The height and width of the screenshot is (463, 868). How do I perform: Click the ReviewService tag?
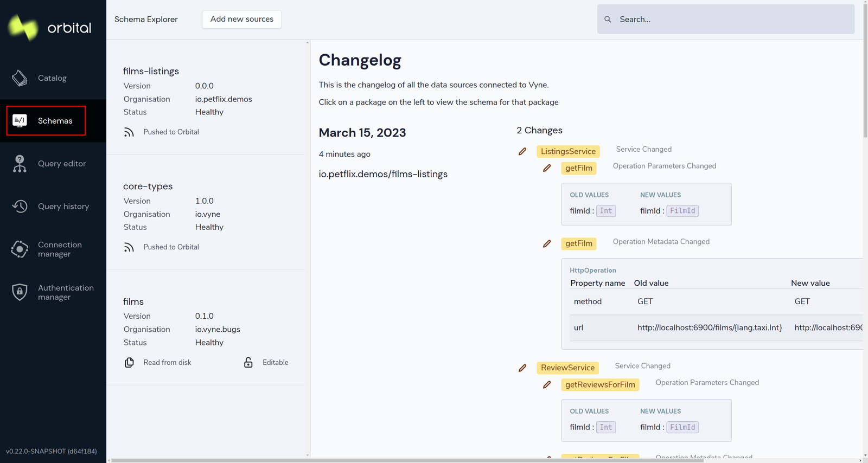(x=567, y=368)
